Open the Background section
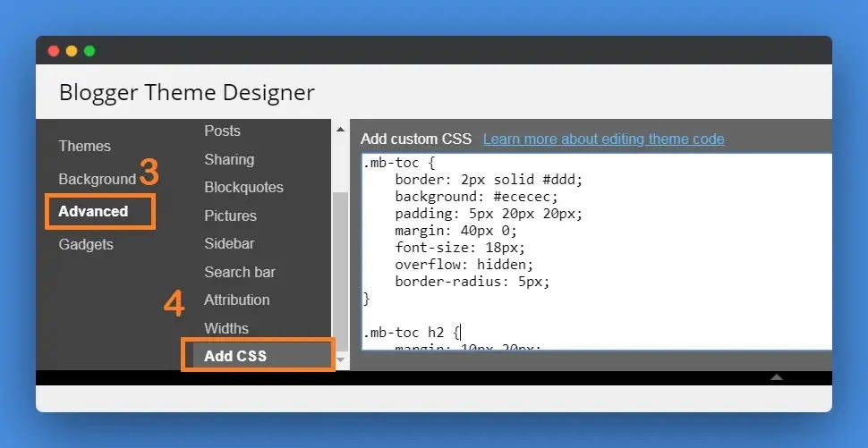Viewport: 868px width, 448px height. tap(98, 179)
